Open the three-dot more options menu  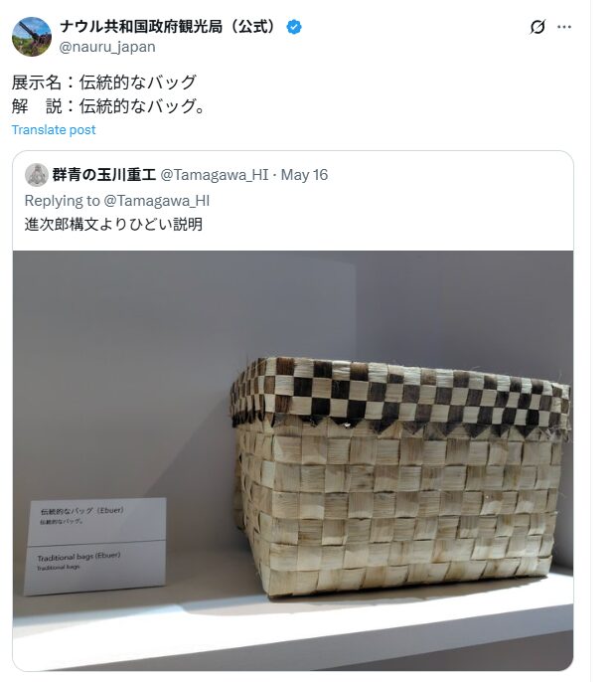click(x=563, y=27)
